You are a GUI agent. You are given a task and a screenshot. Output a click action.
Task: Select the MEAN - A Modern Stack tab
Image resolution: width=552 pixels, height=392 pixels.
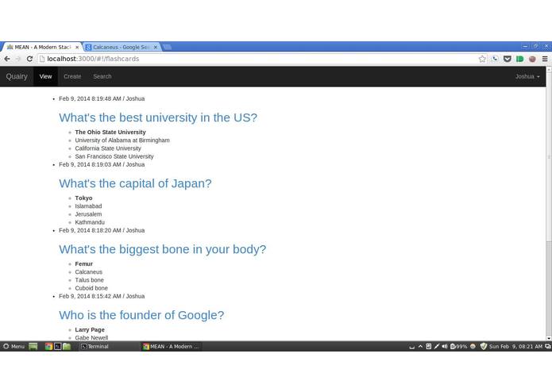coord(42,47)
